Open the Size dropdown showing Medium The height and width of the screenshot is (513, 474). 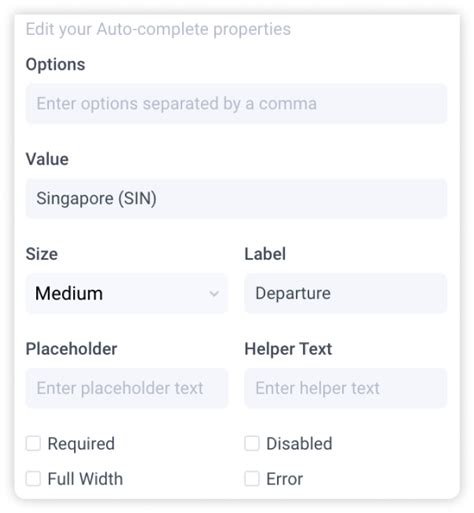(127, 293)
